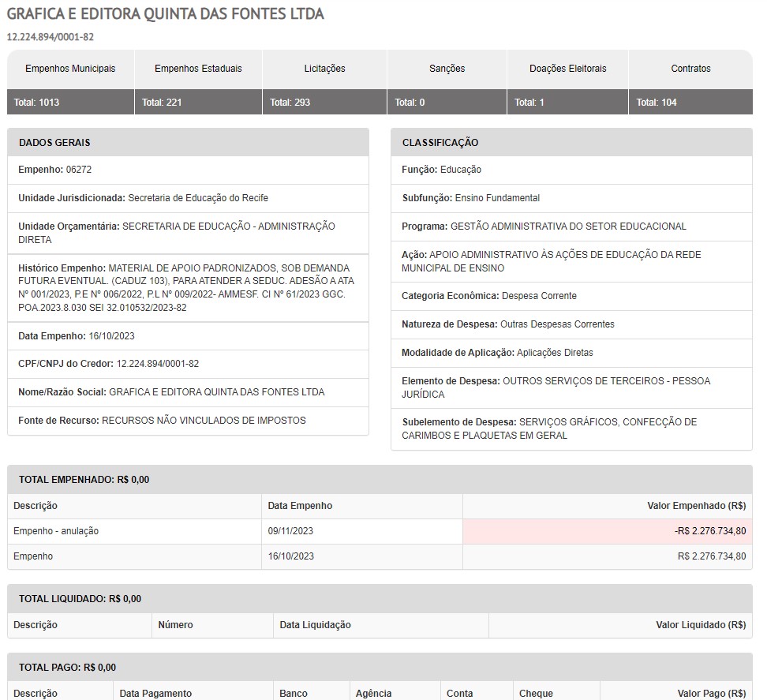Click Modalidade de Aplicação: Aplicações Diretas
The width and height of the screenshot is (767, 700).
point(571,353)
